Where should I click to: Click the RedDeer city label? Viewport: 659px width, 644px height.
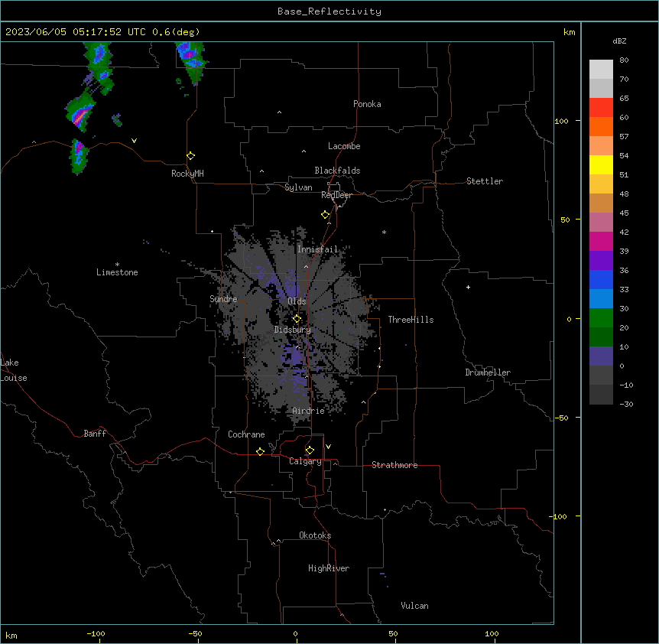coord(336,195)
